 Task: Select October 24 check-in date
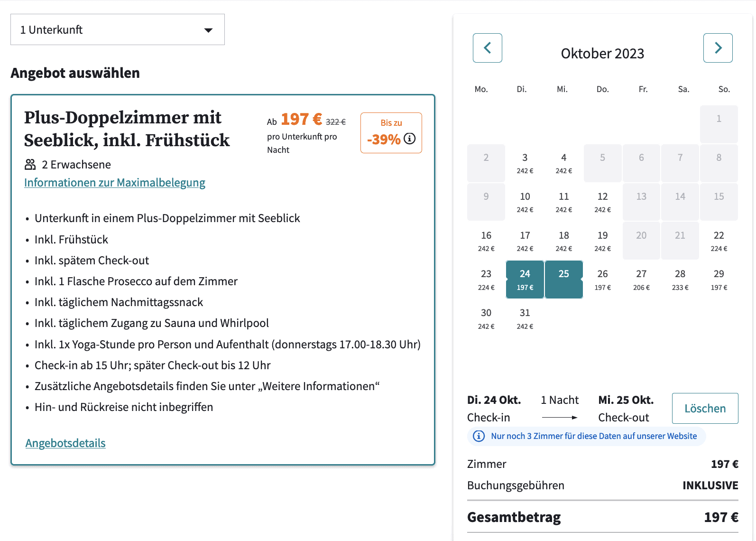click(525, 279)
